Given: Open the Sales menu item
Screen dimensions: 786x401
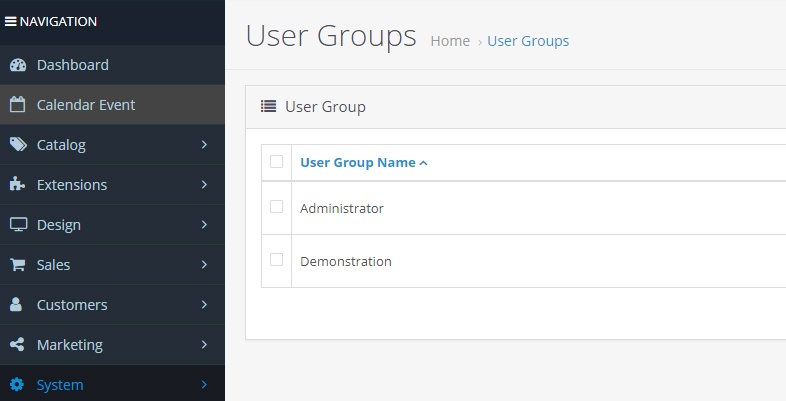Looking at the screenshot, I should pyautogui.click(x=54, y=265).
